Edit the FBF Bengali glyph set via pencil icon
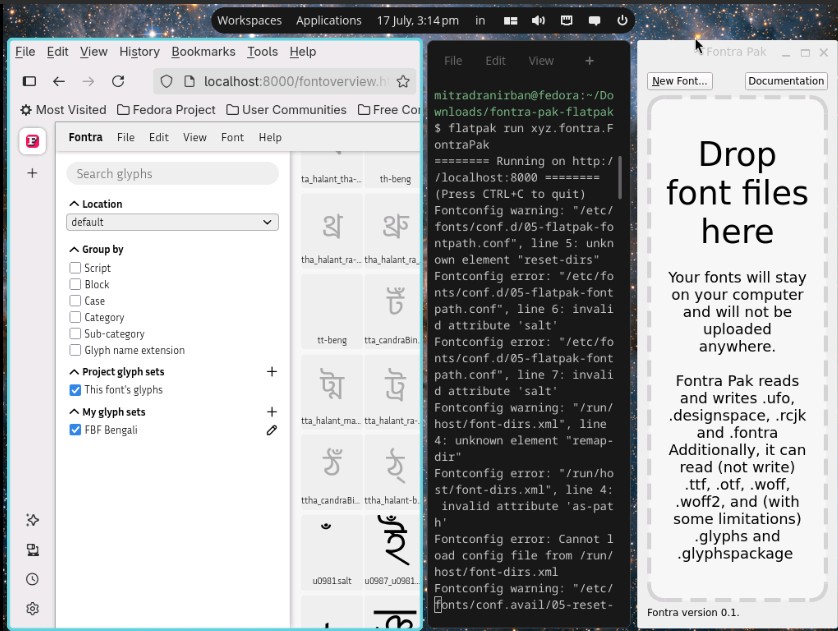The image size is (838, 631). 271,431
